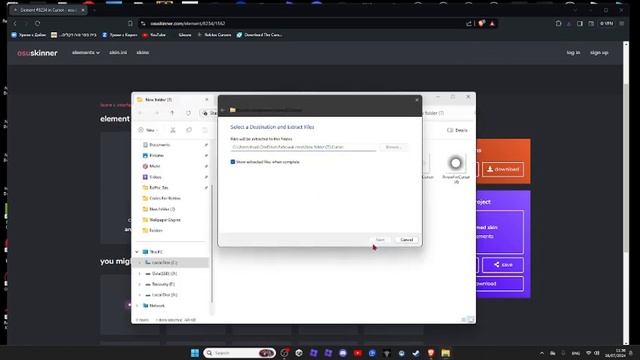
Task: Click the browser back arrow
Action: click(x=15, y=24)
